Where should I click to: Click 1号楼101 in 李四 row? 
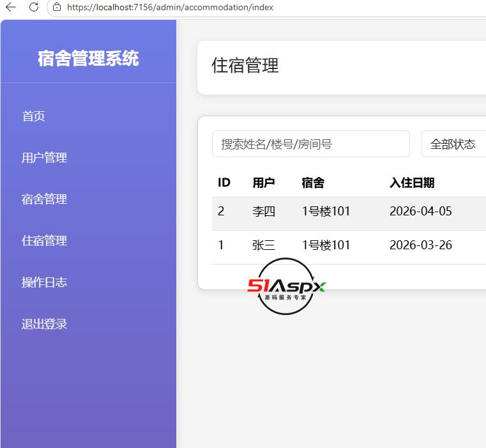(x=326, y=212)
